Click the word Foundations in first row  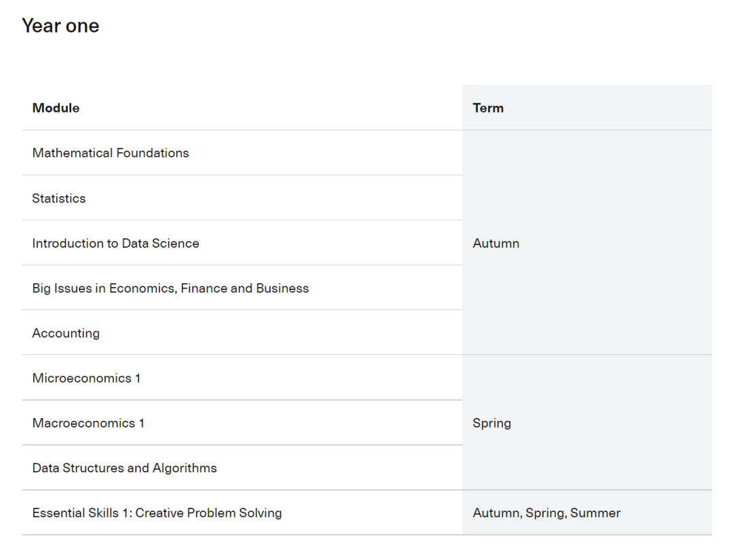(x=153, y=153)
